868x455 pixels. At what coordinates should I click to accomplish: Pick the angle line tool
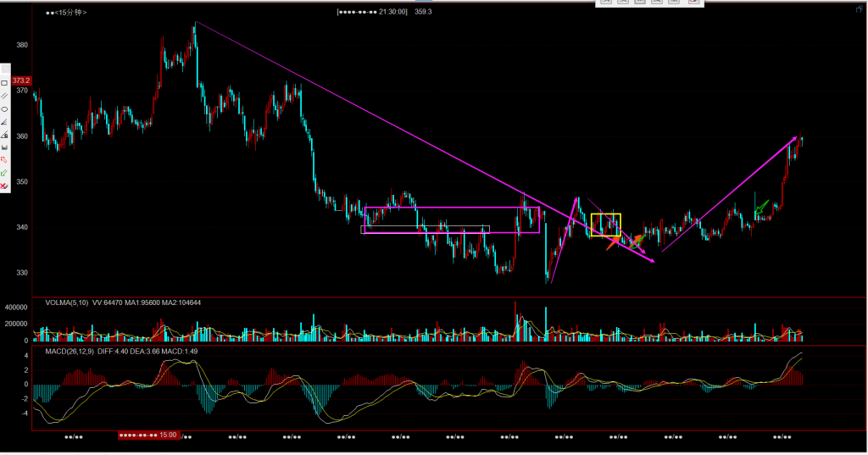[x=4, y=122]
